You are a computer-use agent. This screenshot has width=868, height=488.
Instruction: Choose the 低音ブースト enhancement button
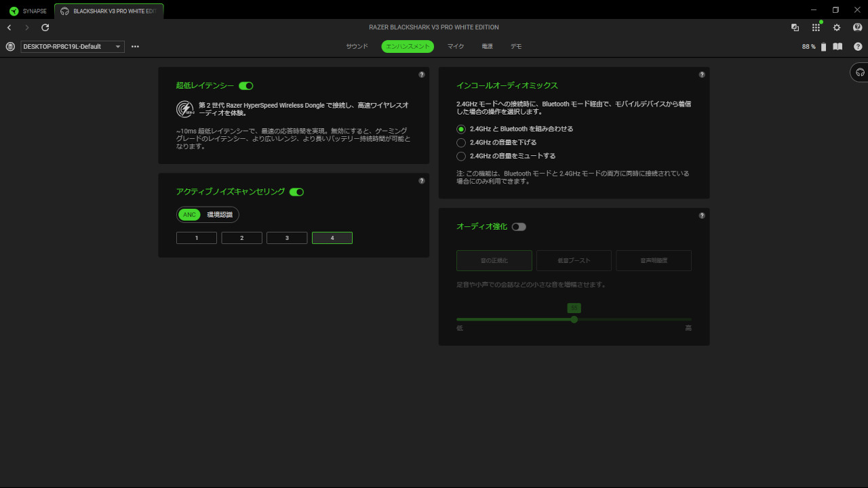coord(574,261)
